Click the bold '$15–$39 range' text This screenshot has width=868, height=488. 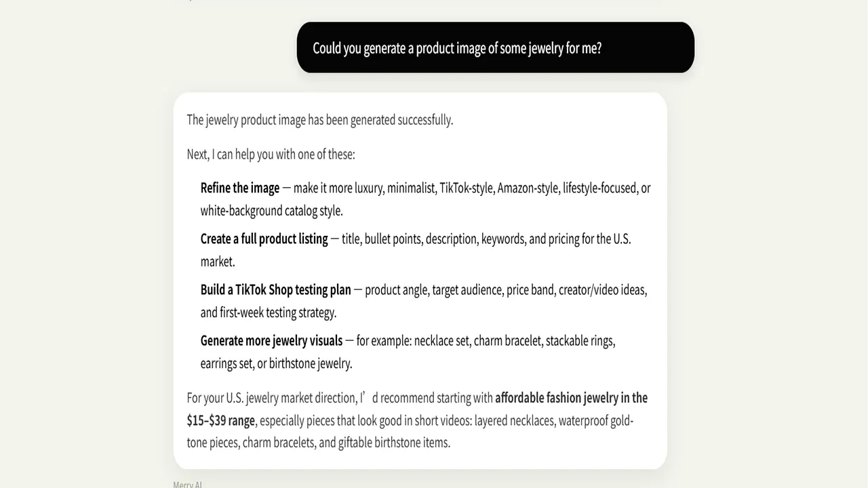(221, 420)
